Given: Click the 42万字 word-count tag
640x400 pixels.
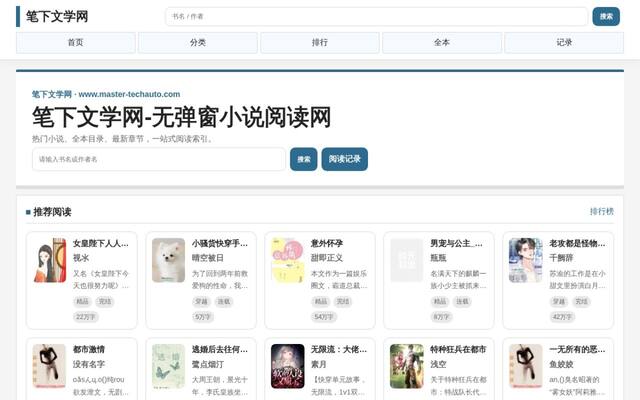Looking at the screenshot, I should [x=562, y=317].
